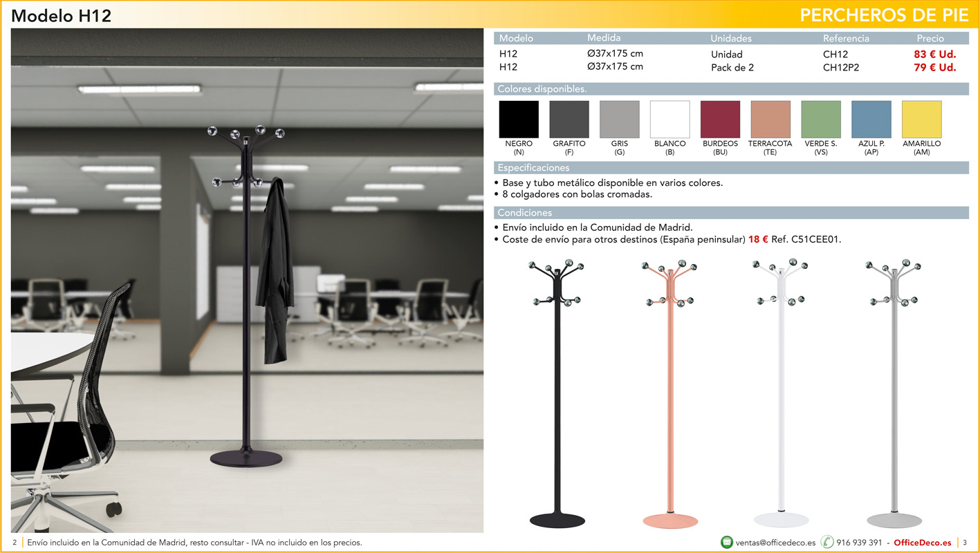Click the green email envelope icon
The height and width of the screenshot is (553, 980).
(x=726, y=543)
